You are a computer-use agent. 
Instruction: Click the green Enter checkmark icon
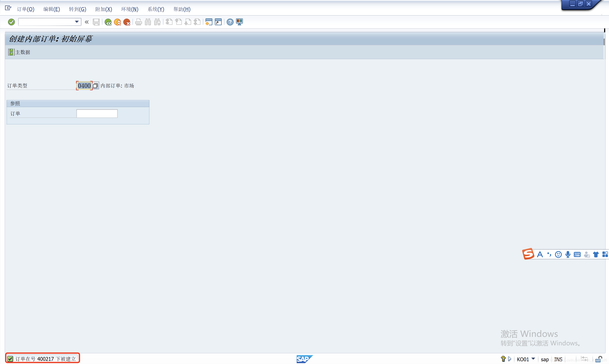[11, 22]
